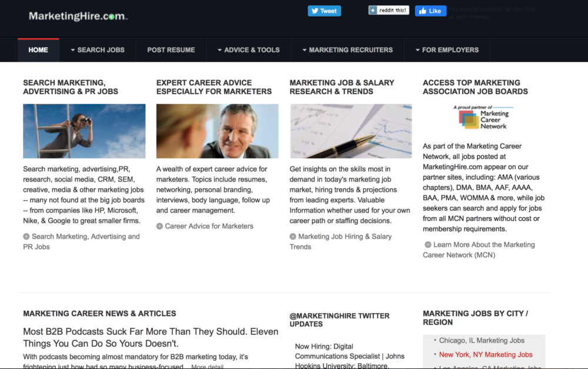This screenshot has height=369, width=588.
Task: Click MARKETING JOB & SALARY RESEARCH & TRENDS heading
Action: point(342,87)
